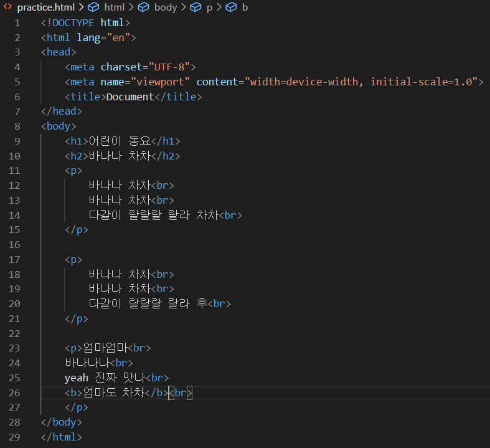Image resolution: width=490 pixels, height=448 pixels.
Task: Click the cube icon before html breadcrumb
Action: click(x=93, y=7)
